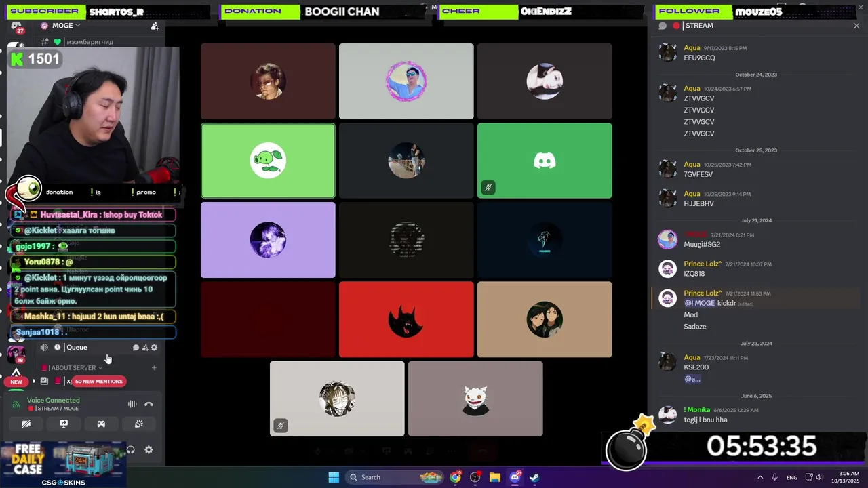Toggle noise suppression waveform icon
Screen dimensions: 868x488
point(132,404)
